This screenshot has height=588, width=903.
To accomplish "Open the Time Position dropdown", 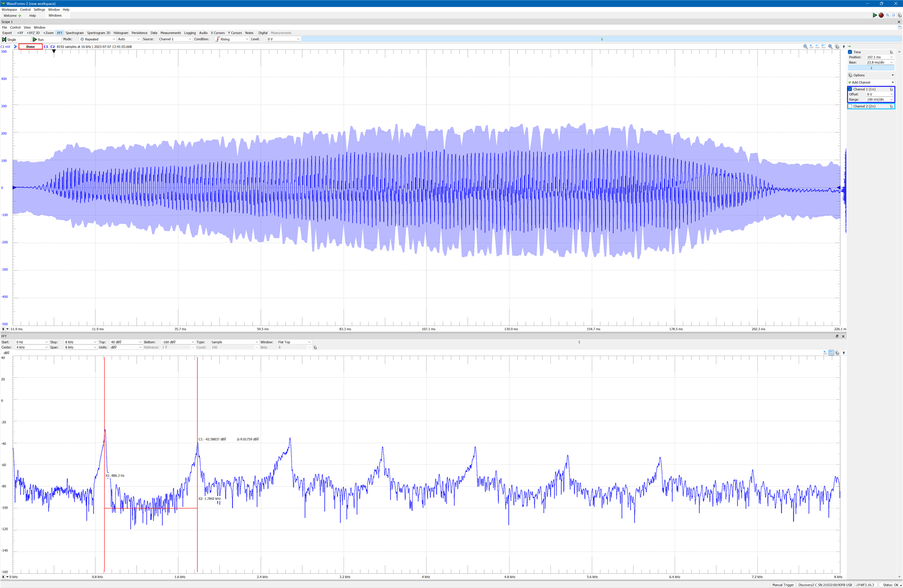I will coord(880,57).
